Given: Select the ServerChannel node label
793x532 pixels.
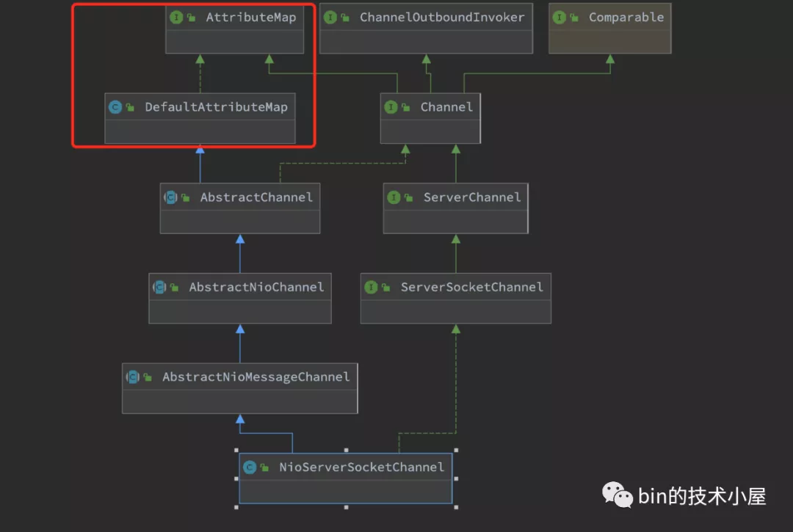Looking at the screenshot, I should [x=472, y=197].
